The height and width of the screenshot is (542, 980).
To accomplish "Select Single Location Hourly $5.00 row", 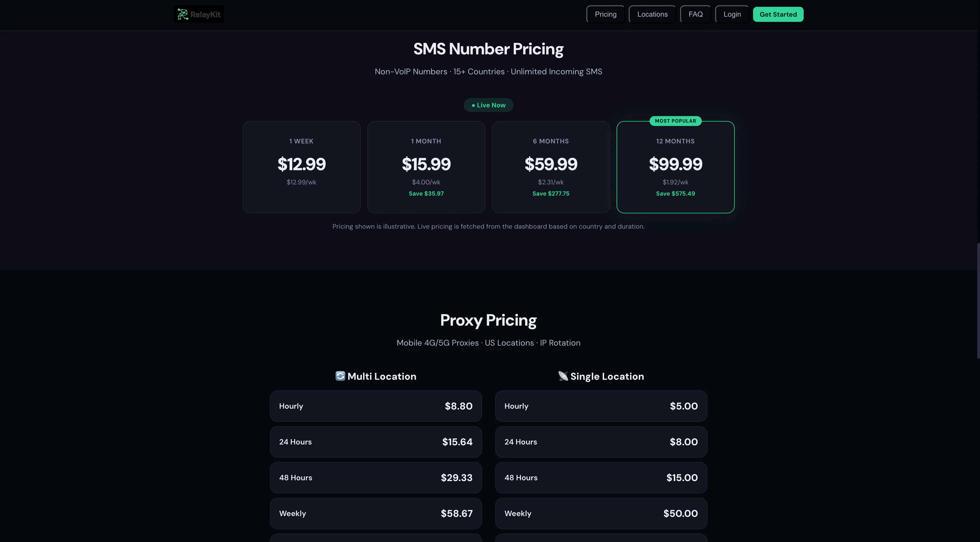I will coord(601,406).
